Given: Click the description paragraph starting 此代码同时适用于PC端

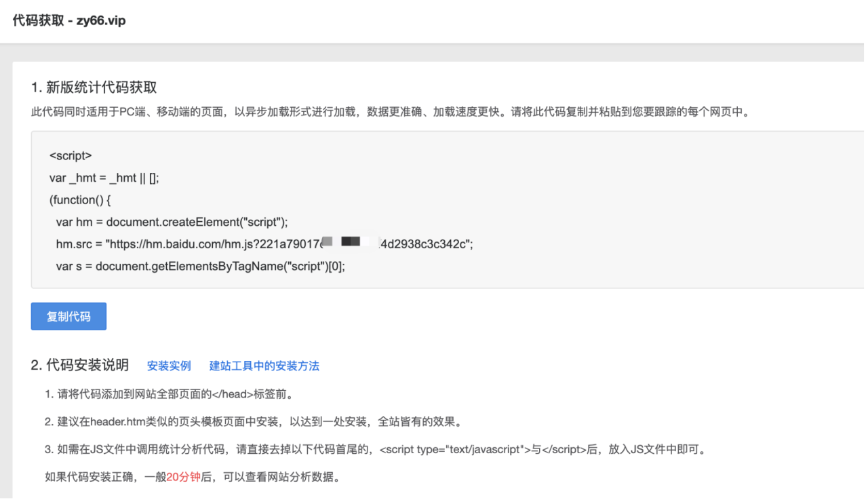Looking at the screenshot, I should [391, 112].
